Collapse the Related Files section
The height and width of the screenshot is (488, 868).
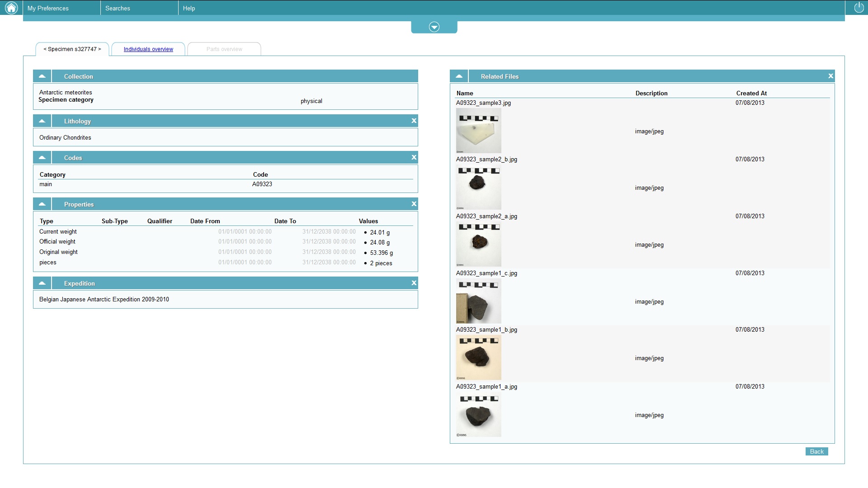point(459,76)
